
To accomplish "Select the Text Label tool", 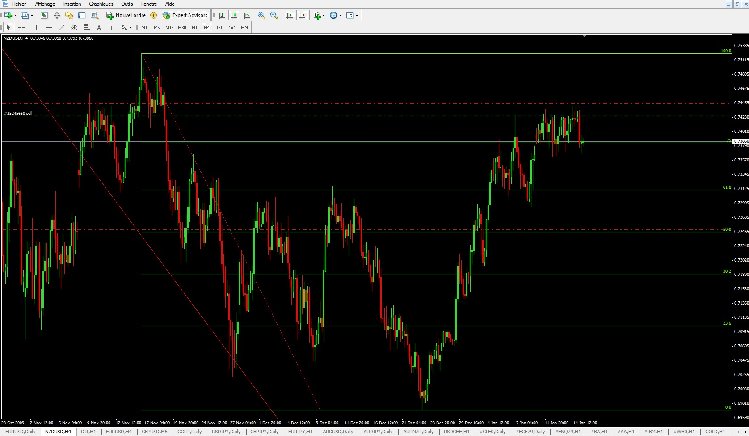I will [111, 28].
